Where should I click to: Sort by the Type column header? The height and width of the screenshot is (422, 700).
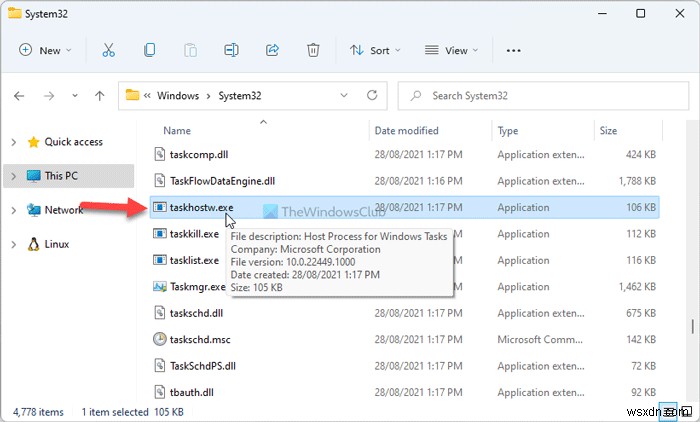click(508, 130)
